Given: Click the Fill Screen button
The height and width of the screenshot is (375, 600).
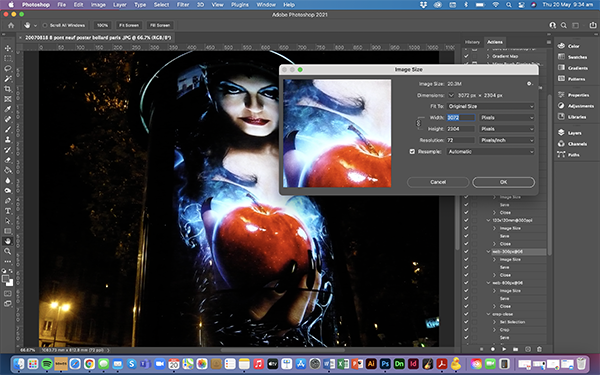Looking at the screenshot, I should click(160, 25).
